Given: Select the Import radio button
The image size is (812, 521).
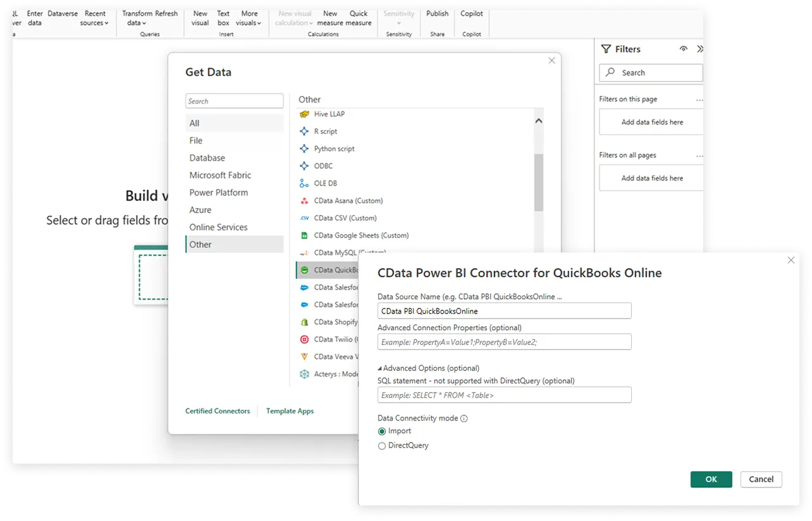Looking at the screenshot, I should 382,431.
